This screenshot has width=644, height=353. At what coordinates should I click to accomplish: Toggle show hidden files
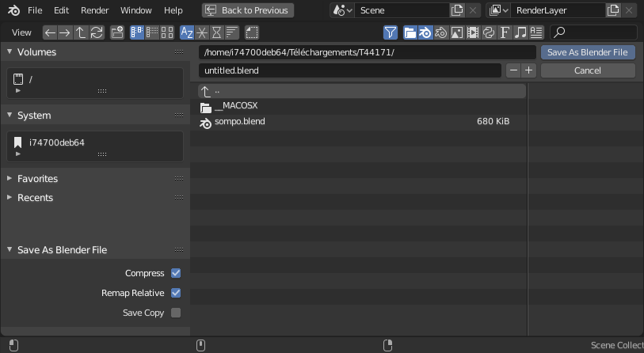point(252,32)
